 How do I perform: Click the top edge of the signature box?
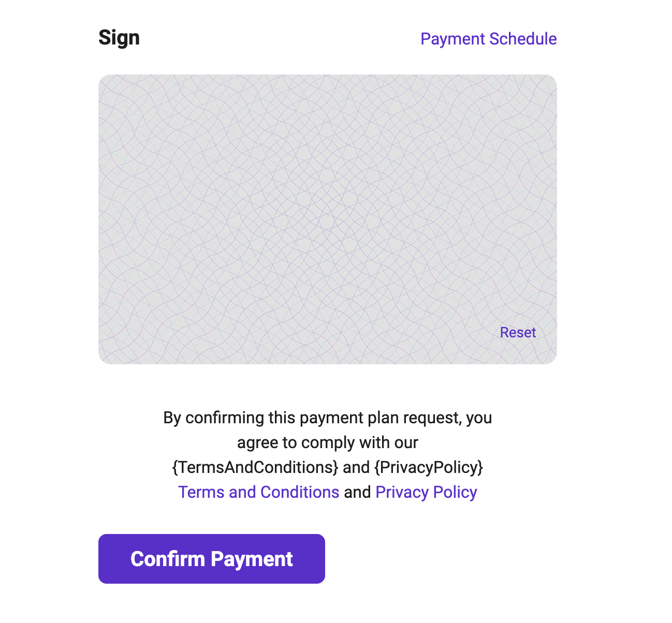[x=328, y=76]
